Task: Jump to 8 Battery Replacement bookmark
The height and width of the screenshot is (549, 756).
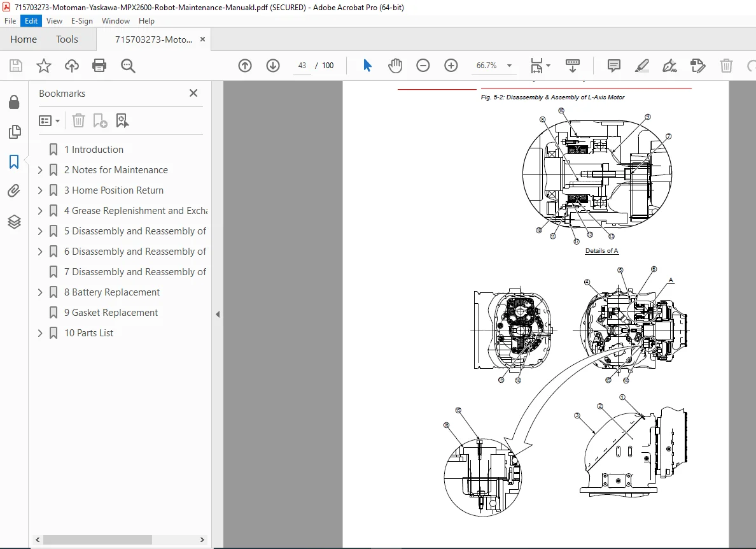Action: click(x=112, y=292)
